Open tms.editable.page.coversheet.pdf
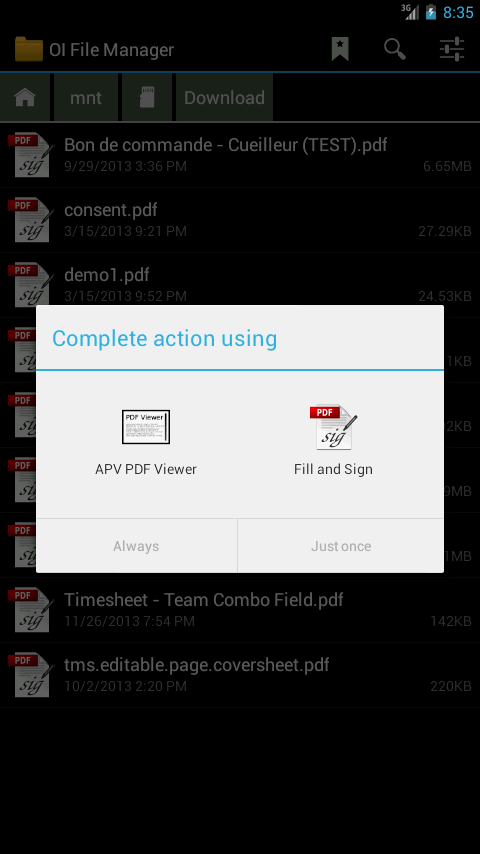480x854 pixels. [x=240, y=675]
